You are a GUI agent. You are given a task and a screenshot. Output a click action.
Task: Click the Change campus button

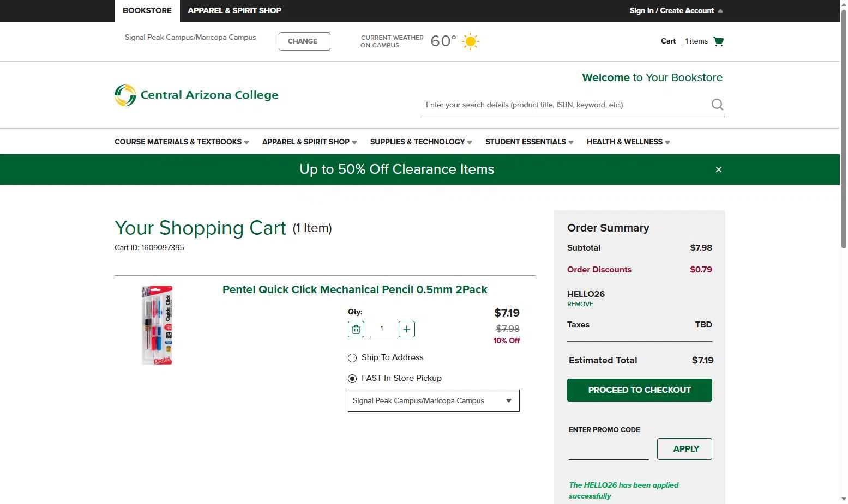click(x=304, y=41)
